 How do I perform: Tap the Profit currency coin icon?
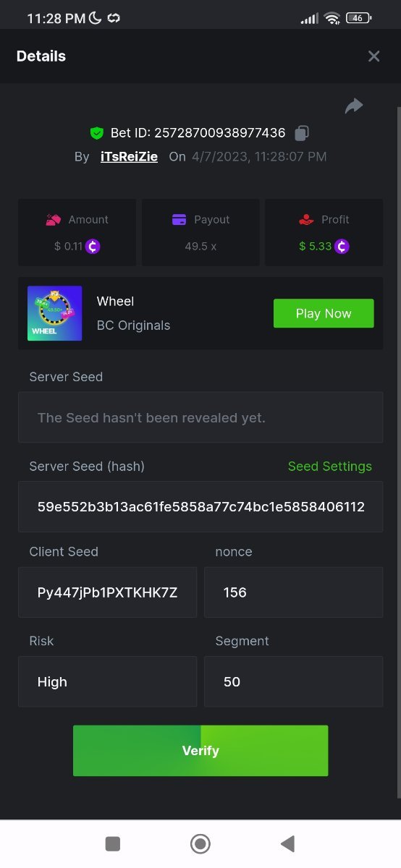pos(342,246)
